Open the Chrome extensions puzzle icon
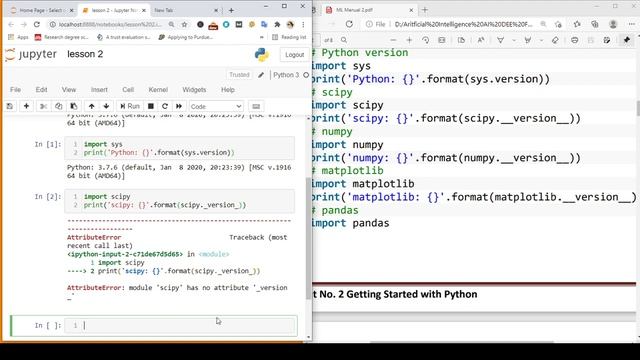This screenshot has height=360, width=640. (x=277, y=24)
